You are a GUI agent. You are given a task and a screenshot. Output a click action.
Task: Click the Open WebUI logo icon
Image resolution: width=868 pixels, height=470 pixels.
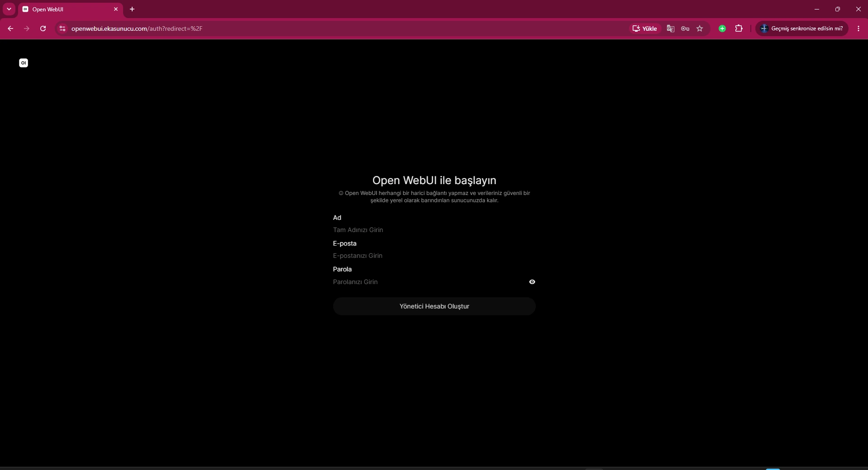click(x=24, y=63)
